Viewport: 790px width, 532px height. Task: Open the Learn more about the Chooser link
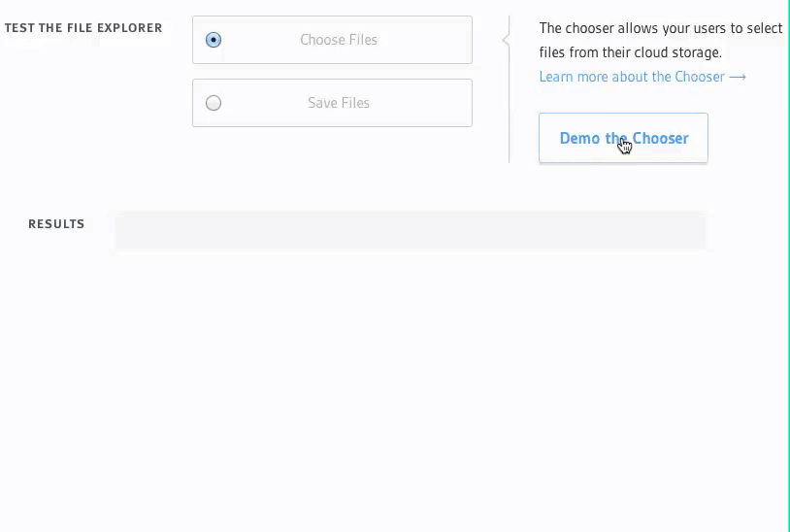tap(642, 77)
